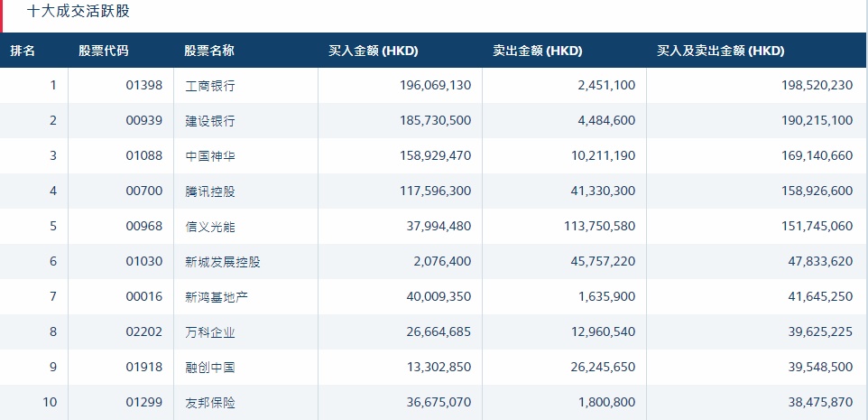Select total 39,548,500

(x=820, y=368)
